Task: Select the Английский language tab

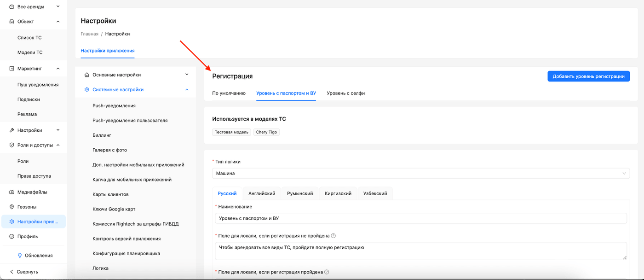Action: 262,193
